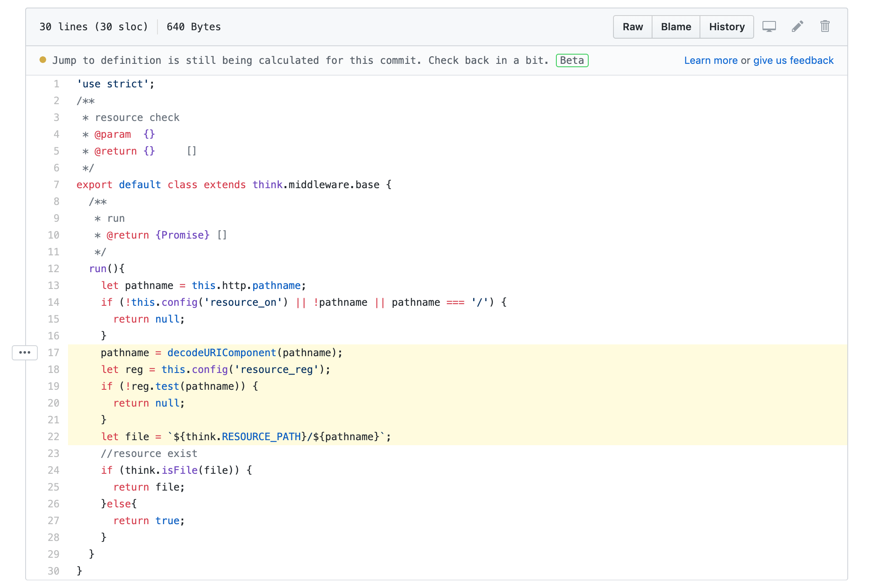Viewport: 870px width, 588px height.
Task: Select line number 1
Action: (x=56, y=84)
